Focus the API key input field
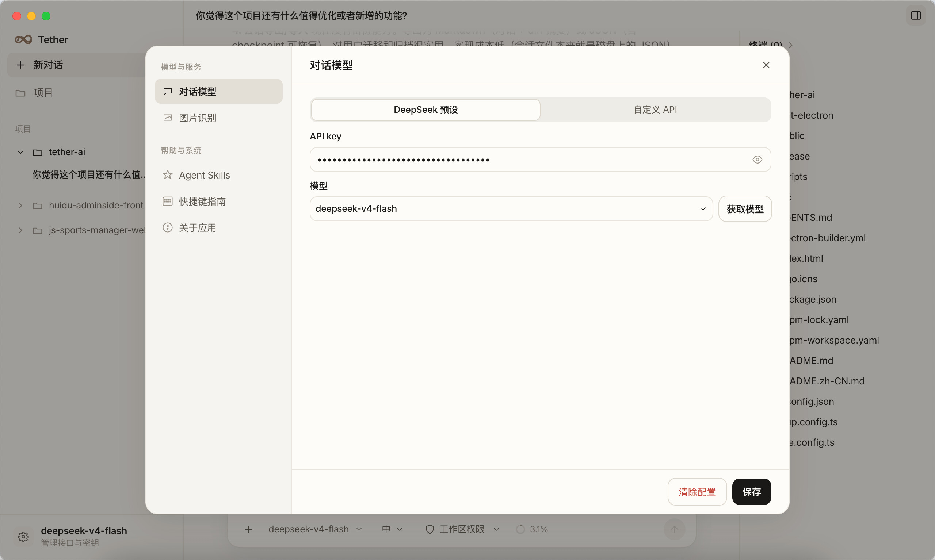935x560 pixels. point(540,160)
